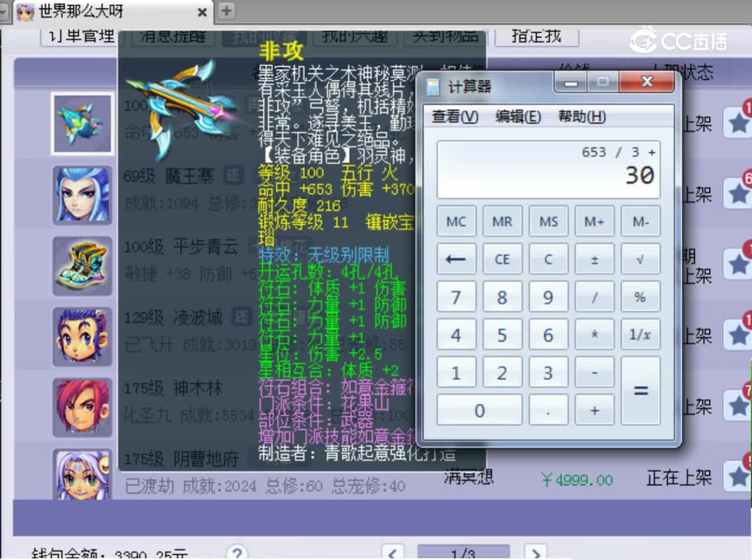Click digit 4 on calculator
Screen dimensions: 752x560
tap(456, 335)
